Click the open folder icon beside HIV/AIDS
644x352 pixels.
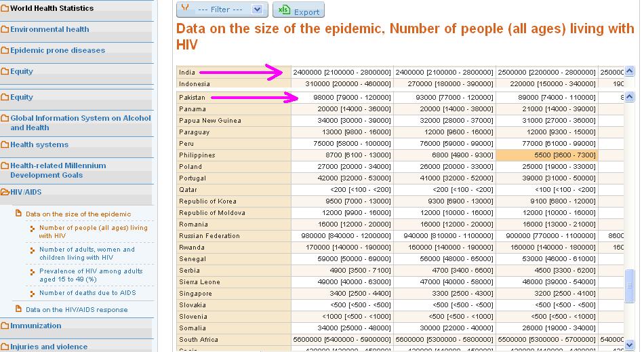coord(5,193)
